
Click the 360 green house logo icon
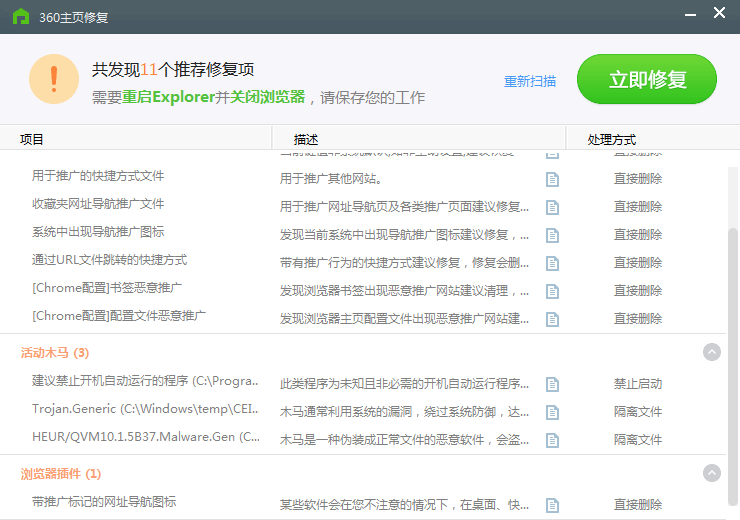pos(20,17)
